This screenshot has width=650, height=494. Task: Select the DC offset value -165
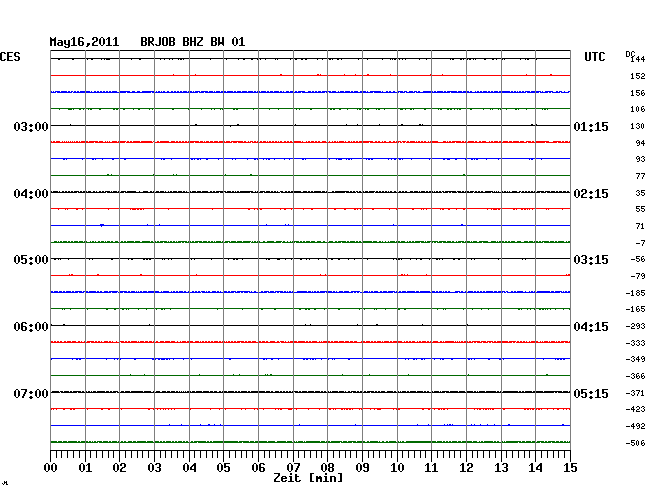[x=635, y=309]
